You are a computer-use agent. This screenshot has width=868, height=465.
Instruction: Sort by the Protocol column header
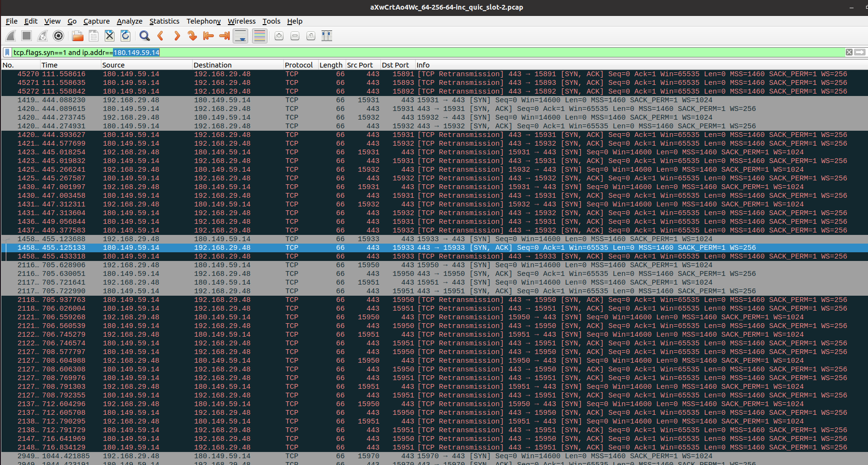299,65
